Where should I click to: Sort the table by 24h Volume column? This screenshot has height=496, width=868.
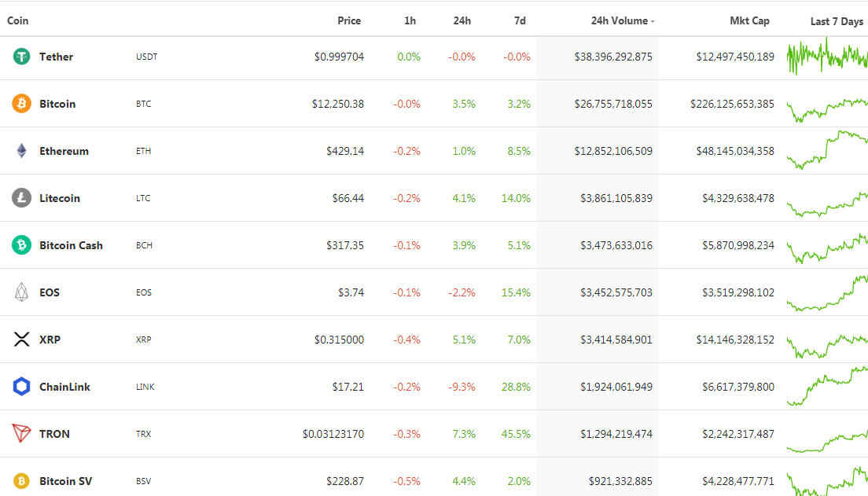point(620,21)
